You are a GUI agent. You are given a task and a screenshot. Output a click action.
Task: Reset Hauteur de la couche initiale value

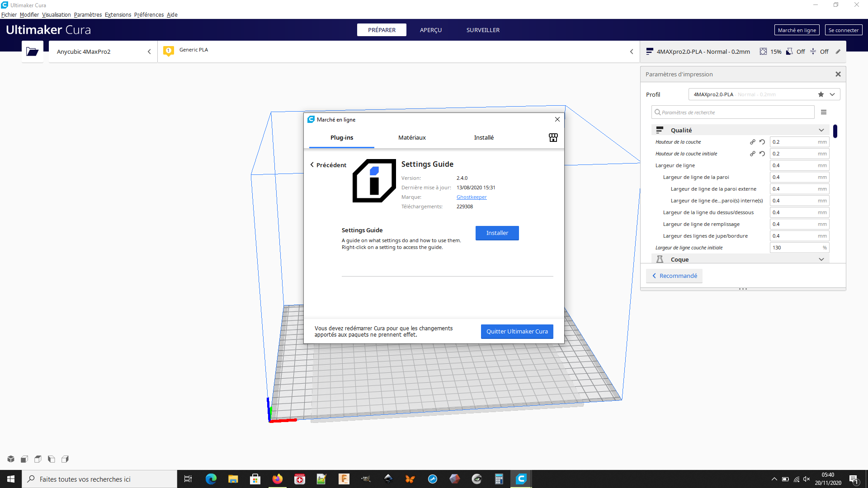[762, 154]
